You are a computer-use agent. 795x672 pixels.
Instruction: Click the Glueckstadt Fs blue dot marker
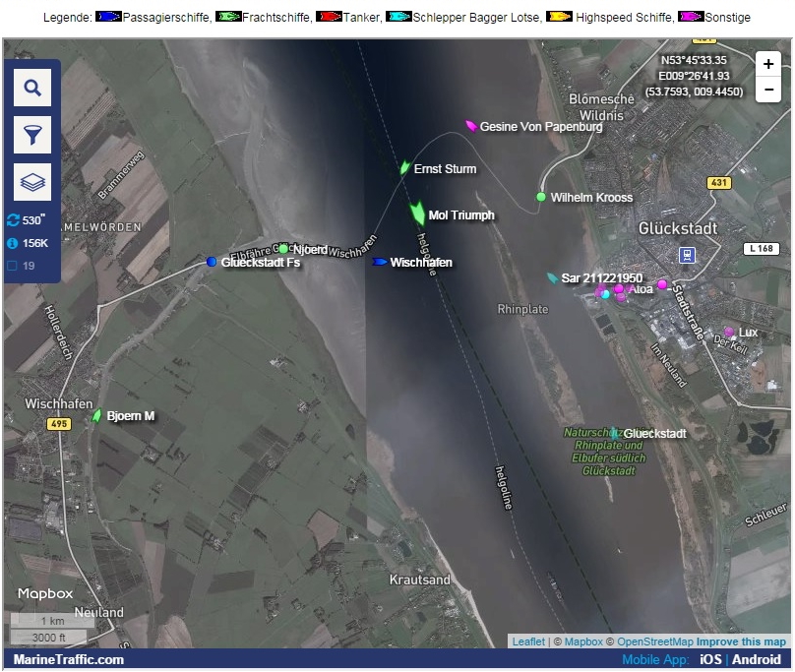tap(212, 262)
